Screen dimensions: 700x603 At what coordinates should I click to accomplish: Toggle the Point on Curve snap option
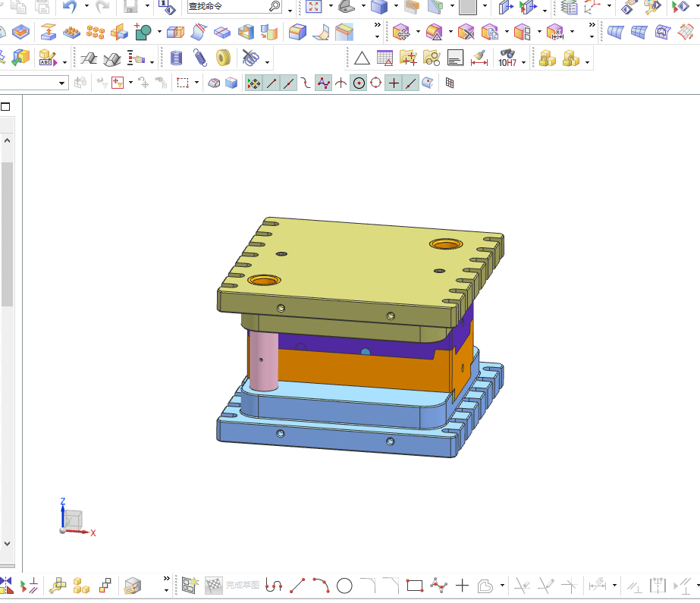[x=411, y=83]
